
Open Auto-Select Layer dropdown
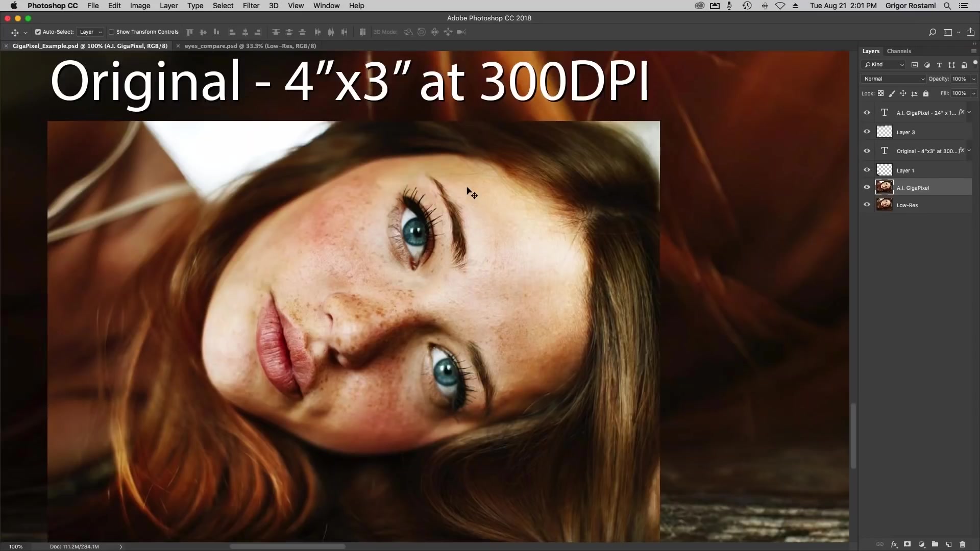[90, 32]
